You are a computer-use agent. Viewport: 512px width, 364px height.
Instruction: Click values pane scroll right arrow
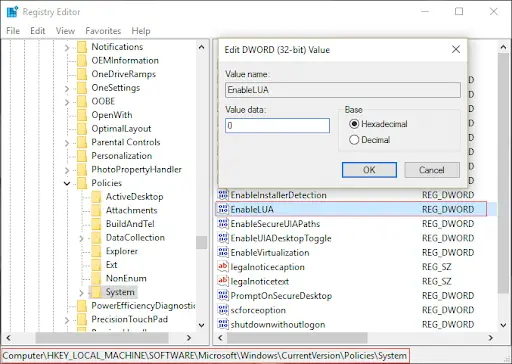[x=491, y=338]
